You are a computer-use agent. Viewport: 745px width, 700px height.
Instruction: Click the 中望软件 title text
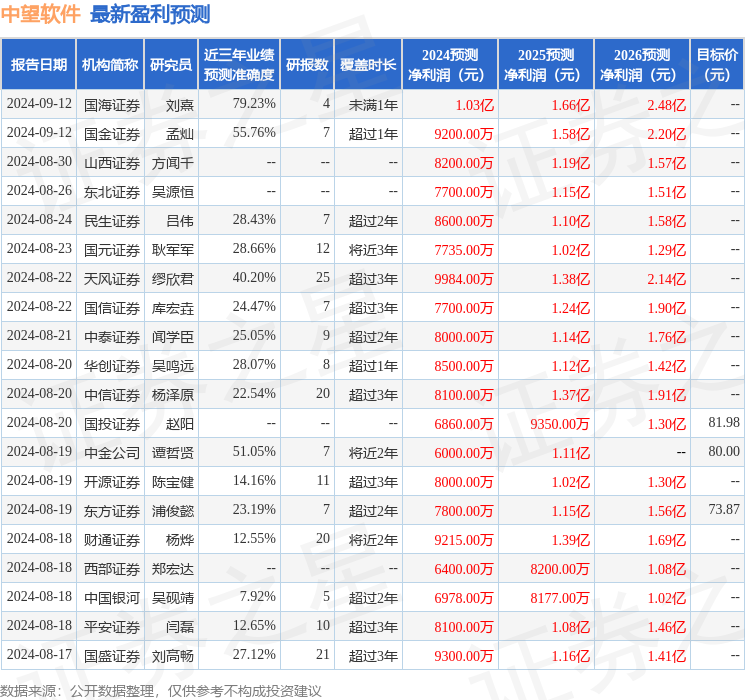coord(41,14)
